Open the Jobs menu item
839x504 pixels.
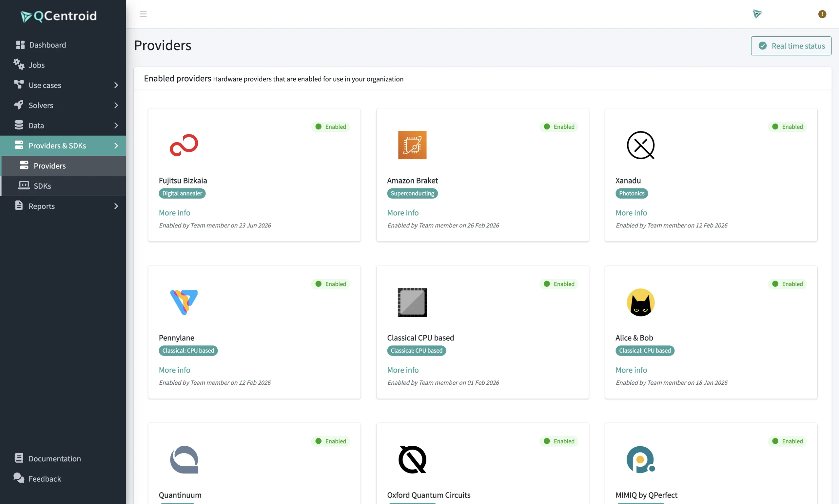coord(63,65)
